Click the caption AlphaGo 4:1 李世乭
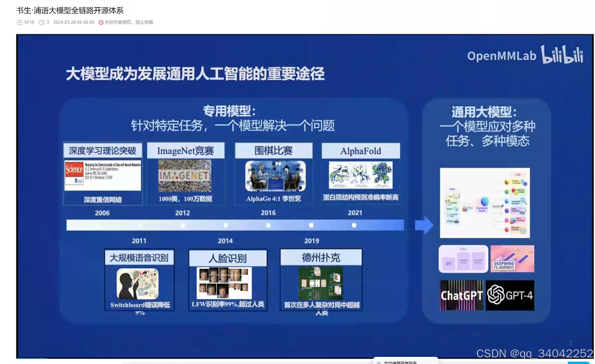The height and width of the screenshot is (364, 595). click(x=274, y=198)
